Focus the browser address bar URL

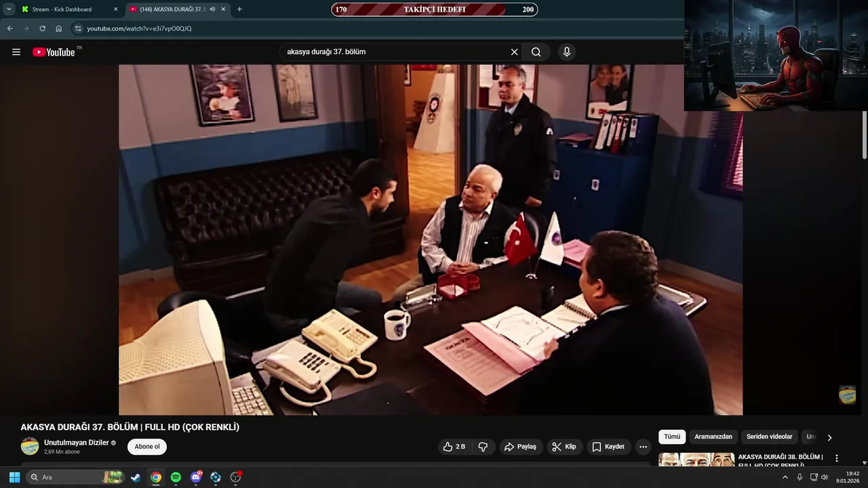point(139,28)
